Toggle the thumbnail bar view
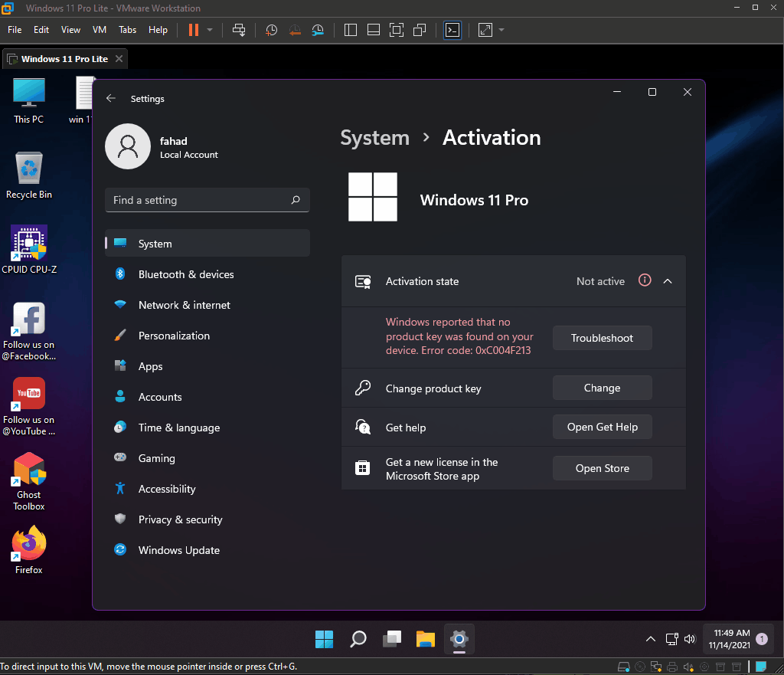This screenshot has height=675, width=784. tap(374, 30)
